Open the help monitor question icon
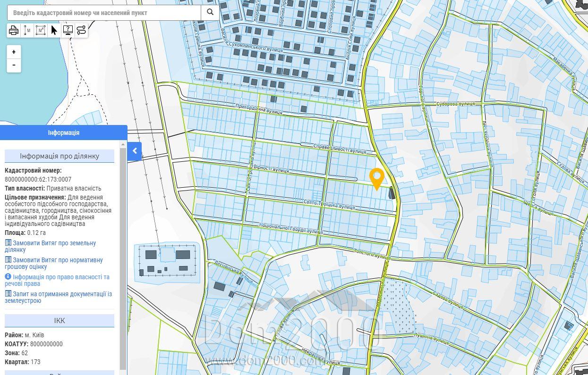588x375 pixels. pos(68,31)
